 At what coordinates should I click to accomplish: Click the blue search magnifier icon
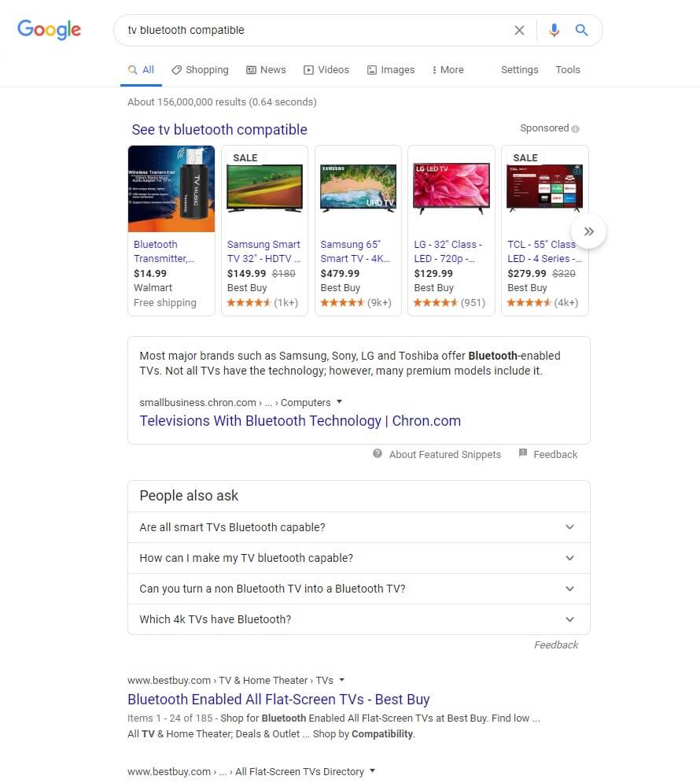[581, 30]
